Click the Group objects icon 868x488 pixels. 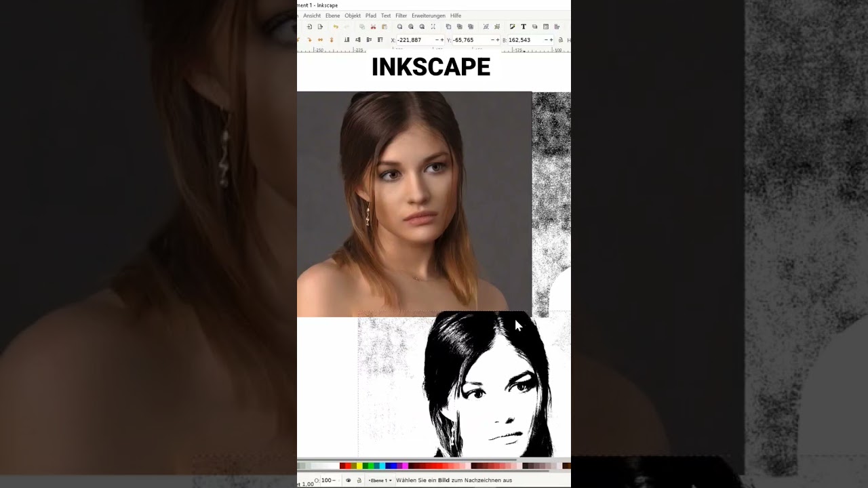pyautogui.click(x=486, y=27)
